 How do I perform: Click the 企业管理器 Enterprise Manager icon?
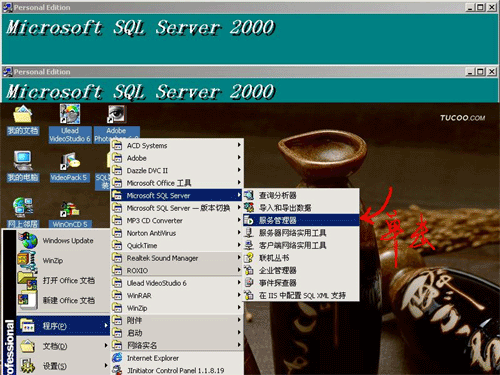pos(249,270)
